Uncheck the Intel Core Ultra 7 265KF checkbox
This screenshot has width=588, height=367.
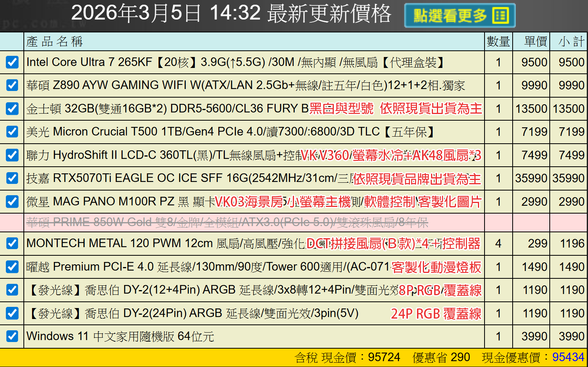pyautogui.click(x=12, y=62)
